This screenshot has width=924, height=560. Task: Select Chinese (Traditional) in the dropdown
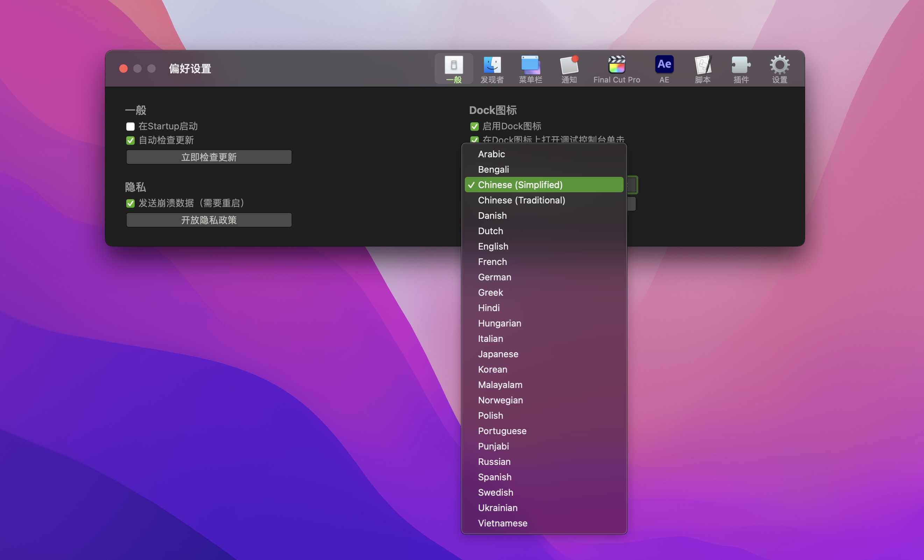pos(521,200)
